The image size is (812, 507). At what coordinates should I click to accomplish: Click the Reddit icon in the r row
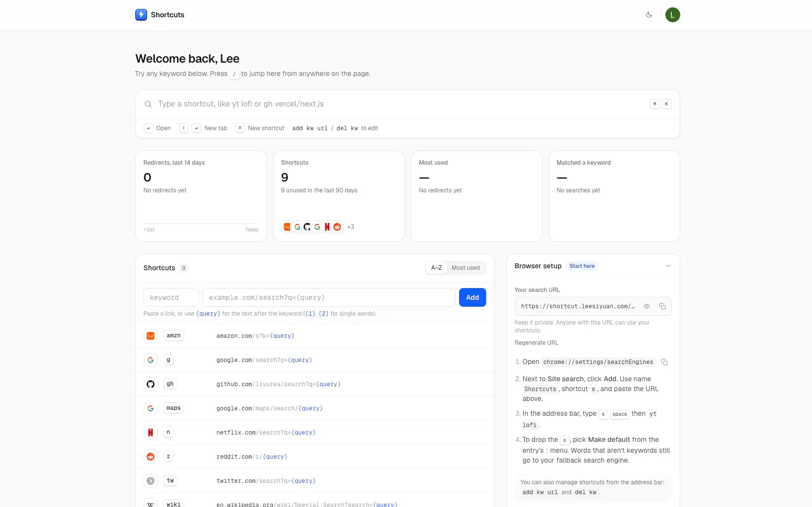151,457
